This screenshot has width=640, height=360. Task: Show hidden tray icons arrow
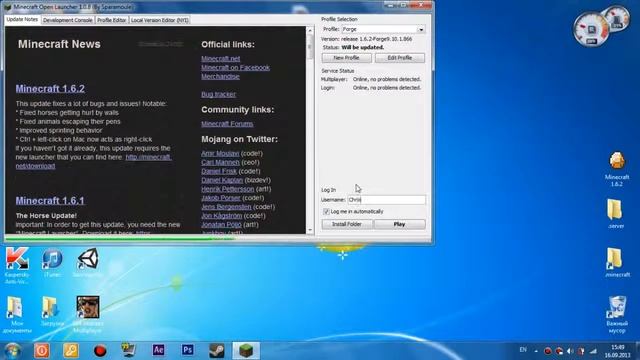(536, 351)
